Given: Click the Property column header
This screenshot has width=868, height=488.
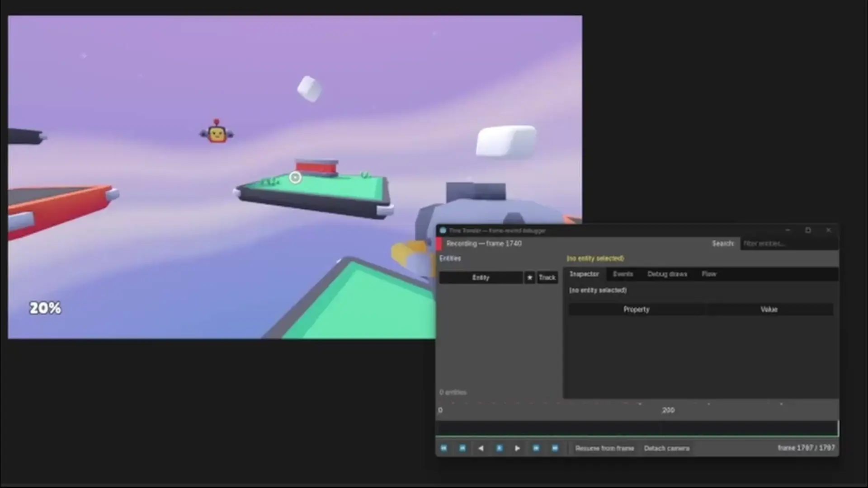Looking at the screenshot, I should click(636, 310).
